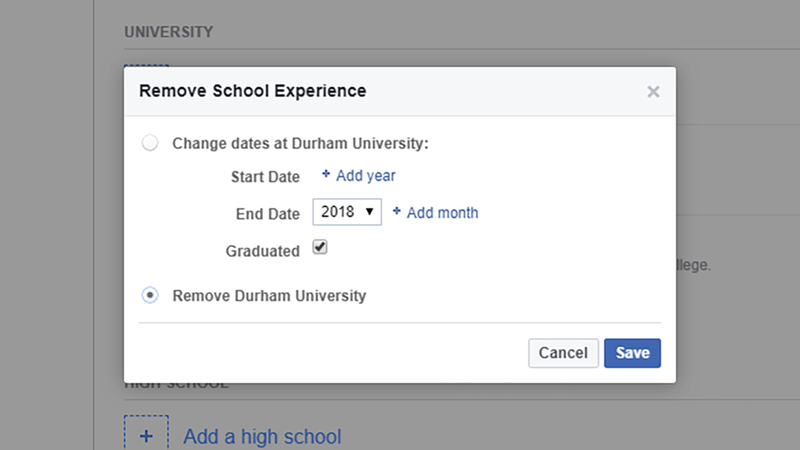Uncheck the Graduated checkbox

click(x=320, y=247)
